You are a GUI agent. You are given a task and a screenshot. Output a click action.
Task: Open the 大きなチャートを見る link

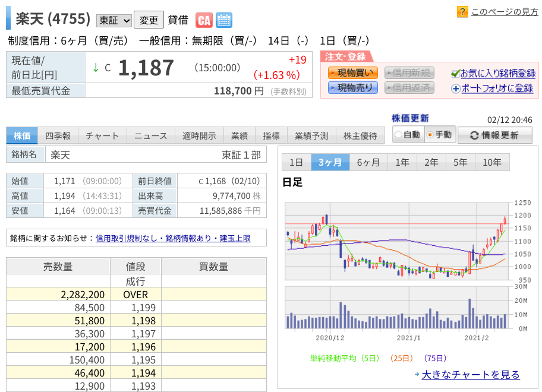[x=471, y=374]
